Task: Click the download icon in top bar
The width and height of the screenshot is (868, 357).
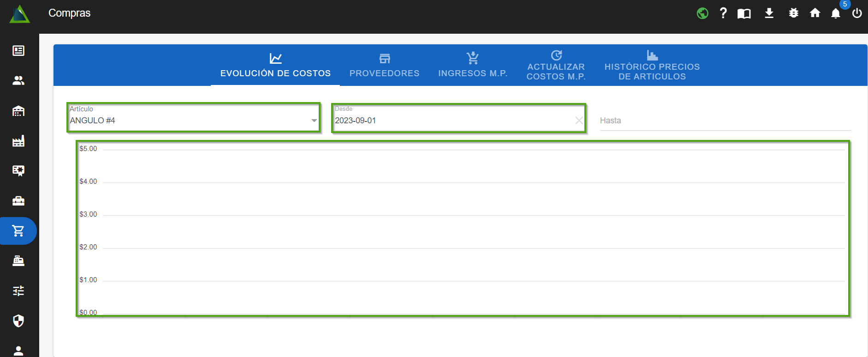Action: (769, 13)
